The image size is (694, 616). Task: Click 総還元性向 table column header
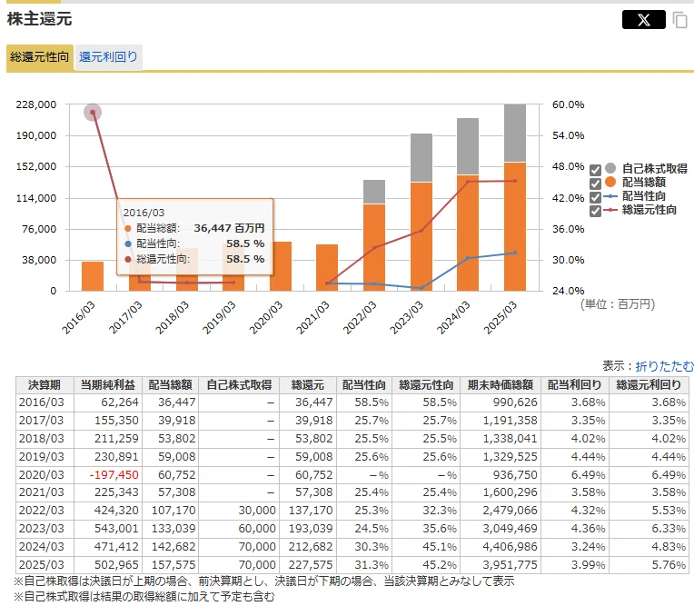[x=426, y=385]
